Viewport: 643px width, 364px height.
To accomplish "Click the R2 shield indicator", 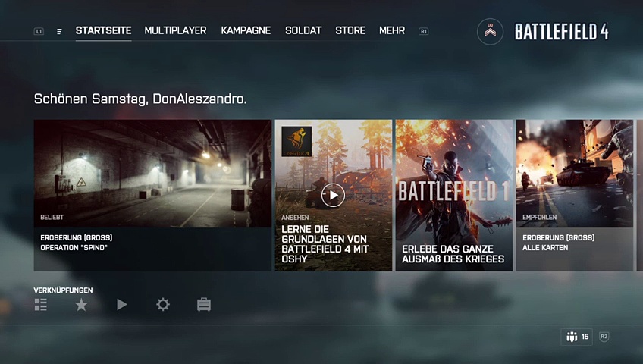I will coord(604,337).
